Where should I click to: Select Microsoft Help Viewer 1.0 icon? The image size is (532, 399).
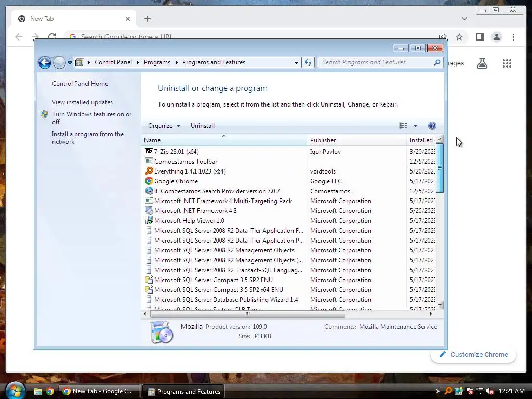click(x=149, y=220)
